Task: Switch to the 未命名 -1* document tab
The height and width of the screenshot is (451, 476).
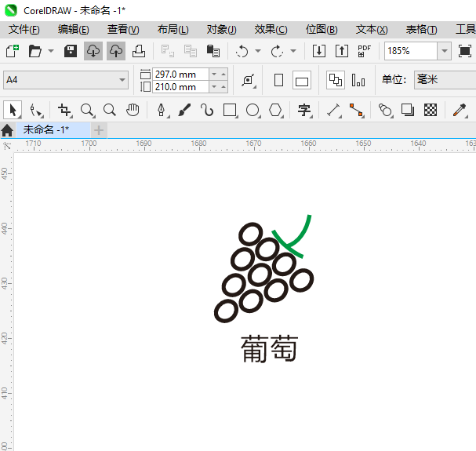Action: [x=53, y=130]
